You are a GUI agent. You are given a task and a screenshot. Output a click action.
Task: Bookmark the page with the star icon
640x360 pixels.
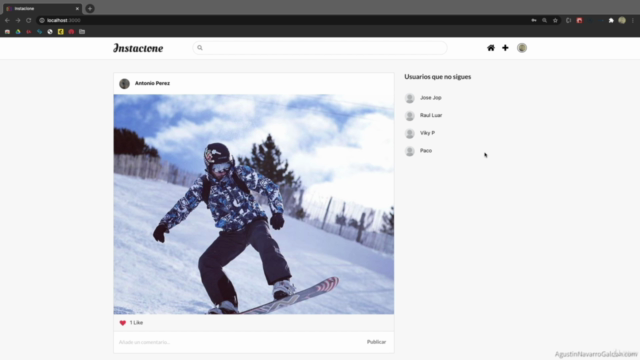555,20
